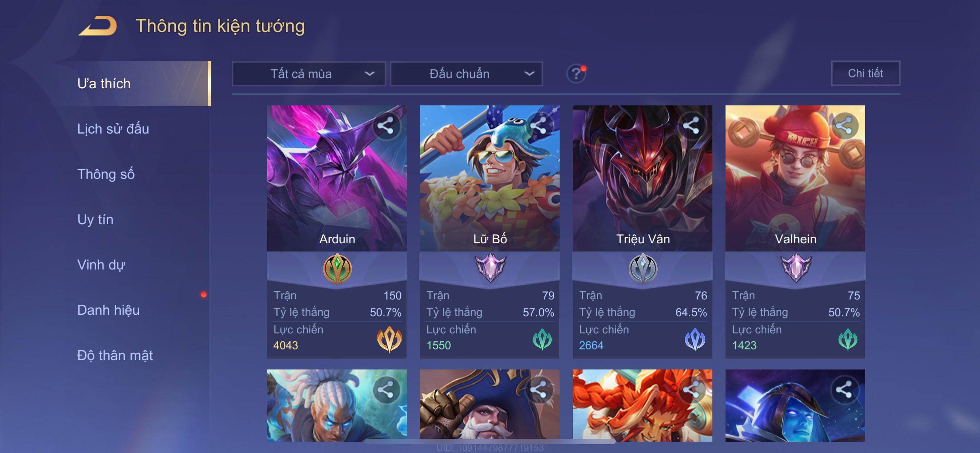Select the Danh hiệu sidebar tab
Image resolution: width=980 pixels, height=453 pixels.
pyautogui.click(x=108, y=310)
